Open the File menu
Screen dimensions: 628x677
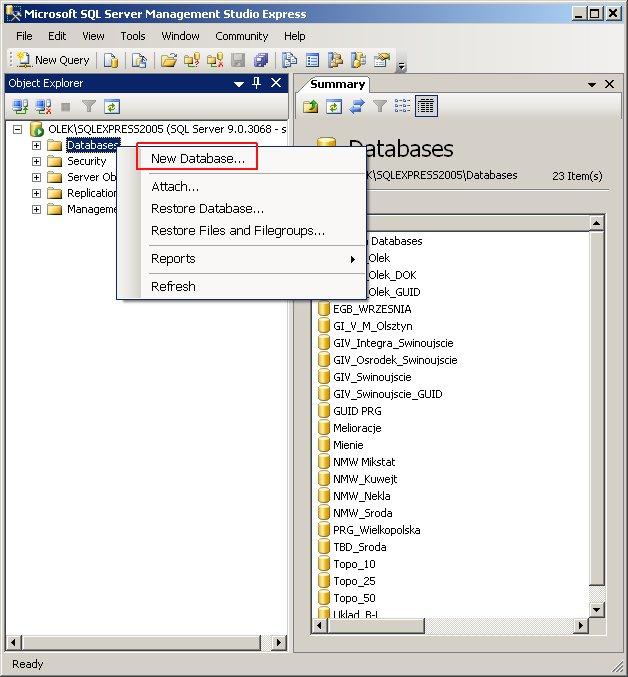coord(24,36)
